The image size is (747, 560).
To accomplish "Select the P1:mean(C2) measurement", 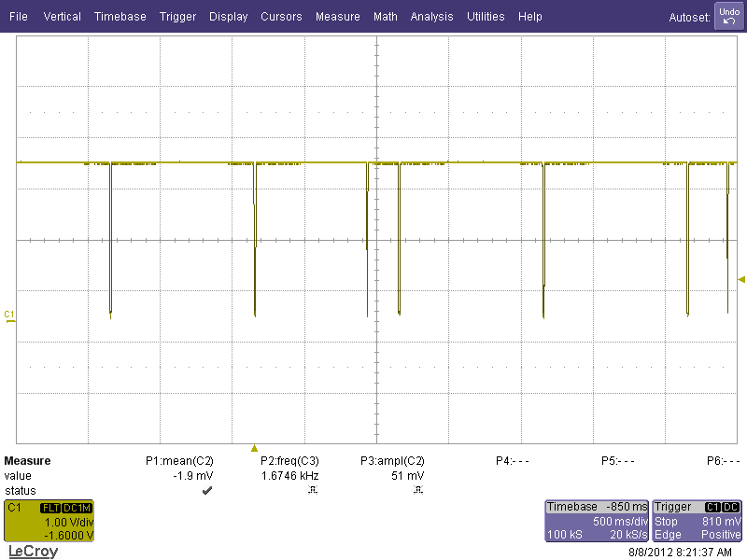I will pyautogui.click(x=179, y=461).
